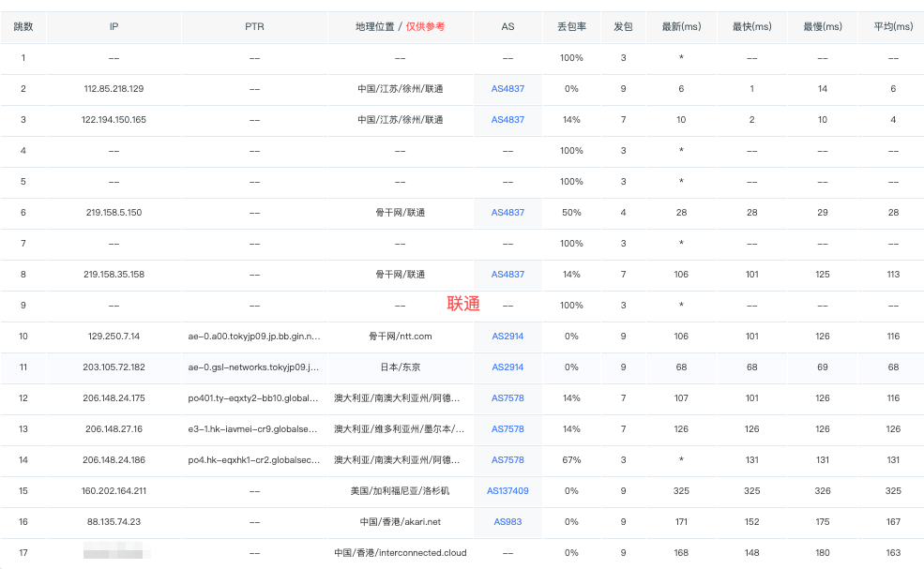924x569 pixels.
Task: Click AS4837 link for IP 112.85.218.129
Action: pyautogui.click(x=507, y=89)
